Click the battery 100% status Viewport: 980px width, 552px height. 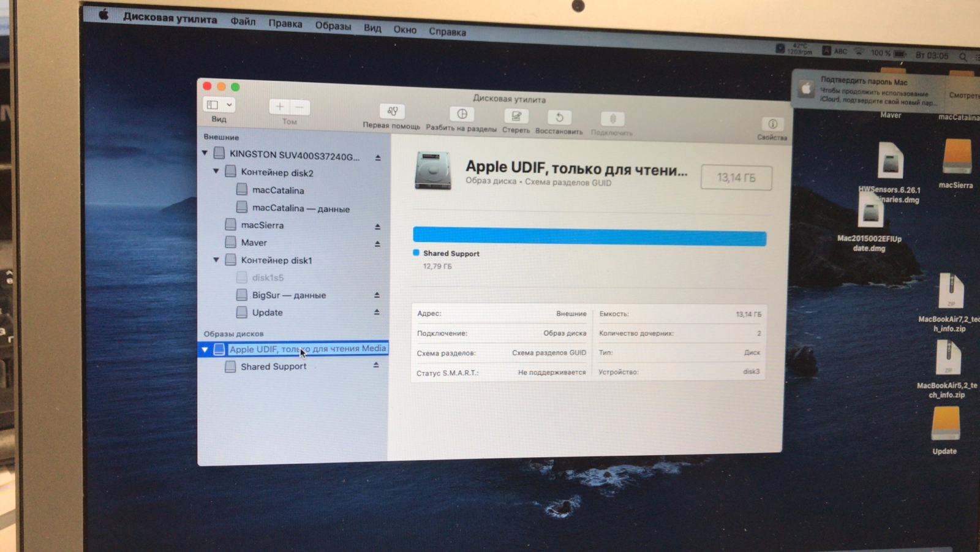point(888,53)
